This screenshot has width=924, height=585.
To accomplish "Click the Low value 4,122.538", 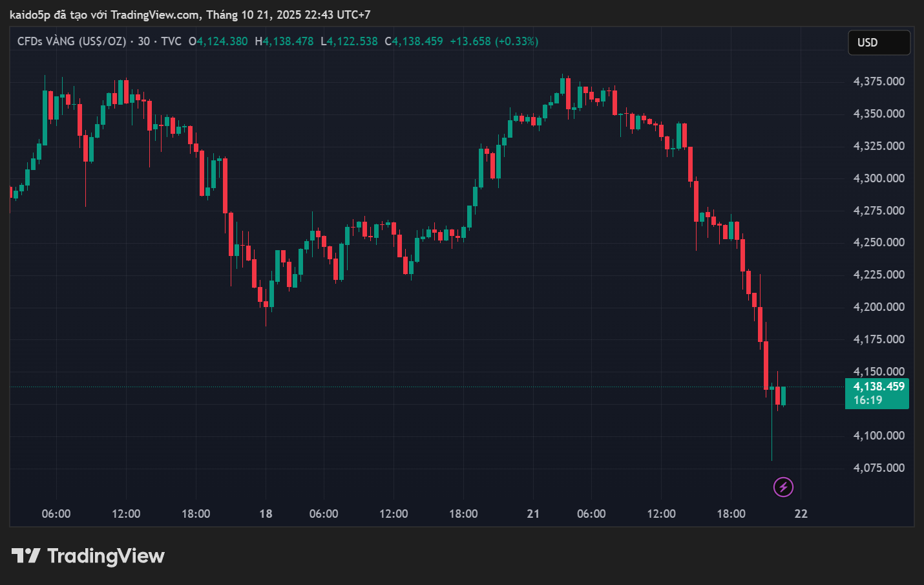I will point(352,41).
